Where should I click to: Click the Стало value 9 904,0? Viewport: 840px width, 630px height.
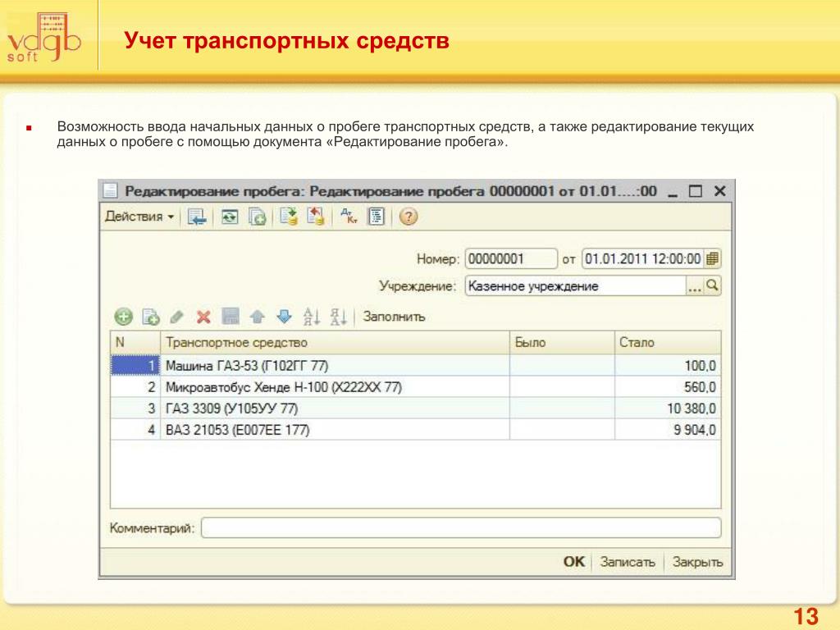pos(668,430)
